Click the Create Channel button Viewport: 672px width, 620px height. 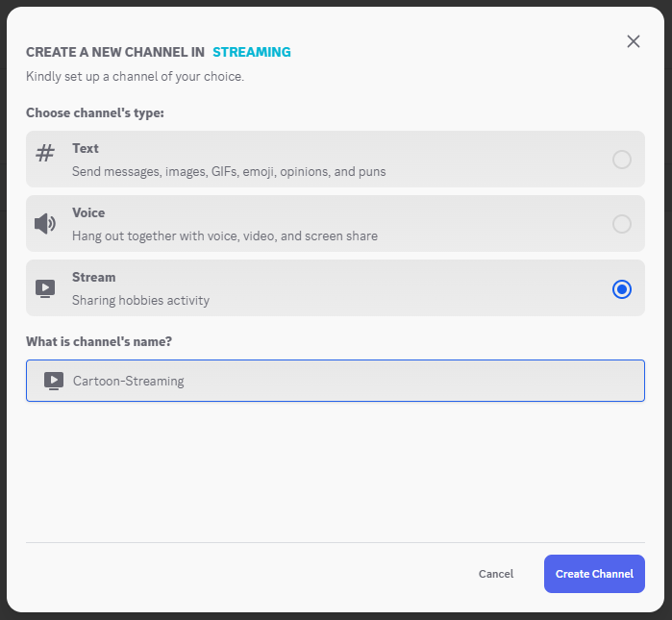tap(594, 574)
